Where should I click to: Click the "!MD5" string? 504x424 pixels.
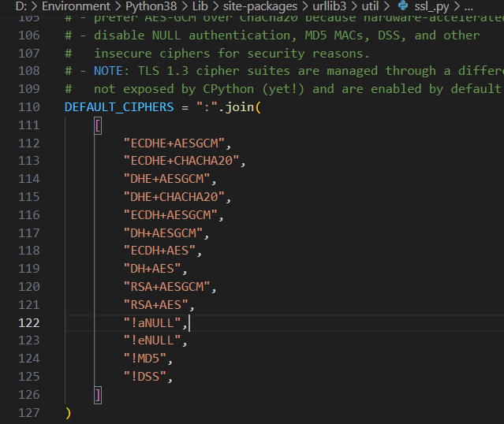(145, 358)
